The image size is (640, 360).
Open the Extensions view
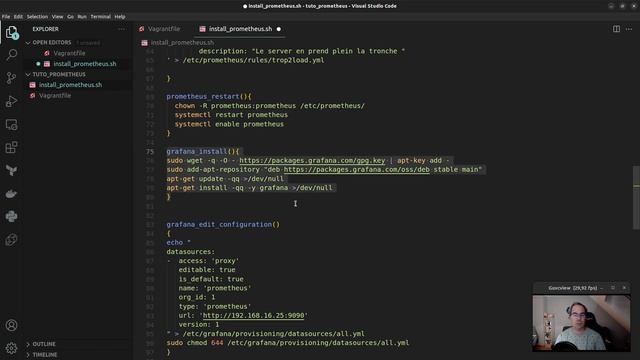(x=11, y=147)
